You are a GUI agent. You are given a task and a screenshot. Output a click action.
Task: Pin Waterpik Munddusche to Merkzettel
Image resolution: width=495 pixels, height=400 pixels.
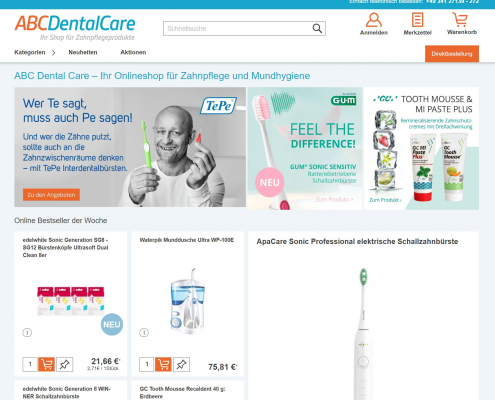(181, 364)
